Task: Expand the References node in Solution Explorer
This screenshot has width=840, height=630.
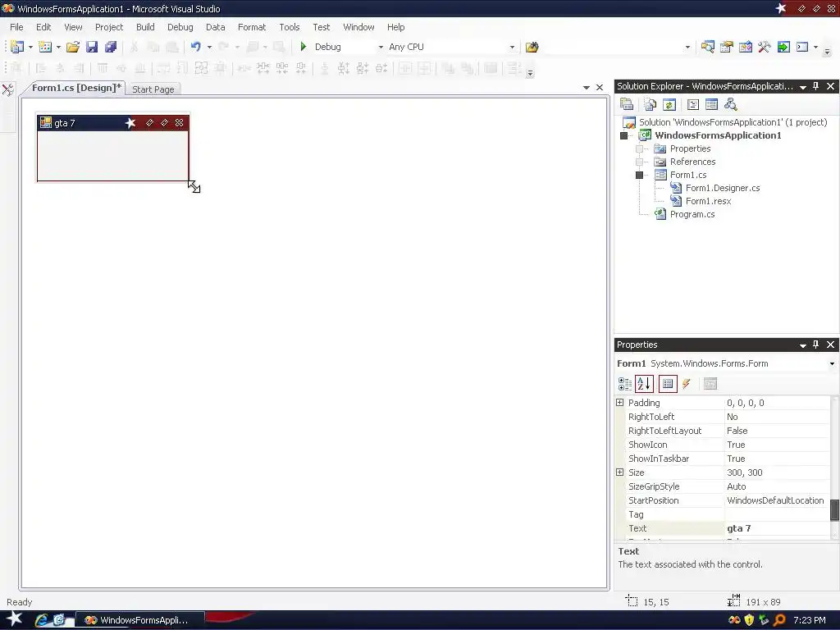Action: pyautogui.click(x=639, y=162)
